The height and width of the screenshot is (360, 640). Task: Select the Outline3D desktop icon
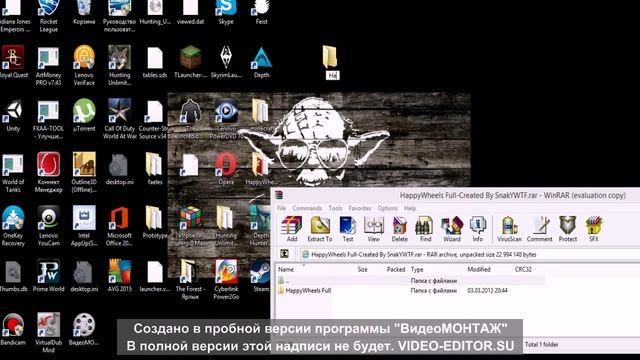84,172
